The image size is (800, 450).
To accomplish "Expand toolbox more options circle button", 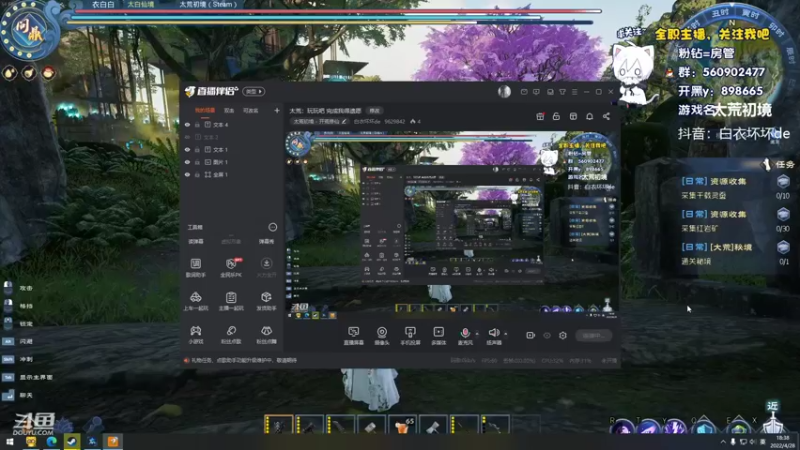I will pos(272,227).
